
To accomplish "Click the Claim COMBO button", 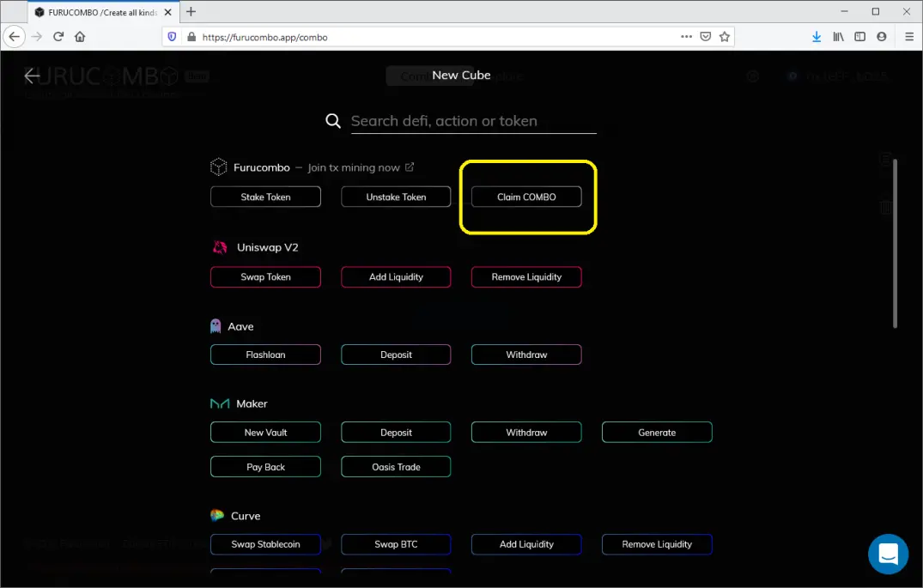I will coord(526,197).
